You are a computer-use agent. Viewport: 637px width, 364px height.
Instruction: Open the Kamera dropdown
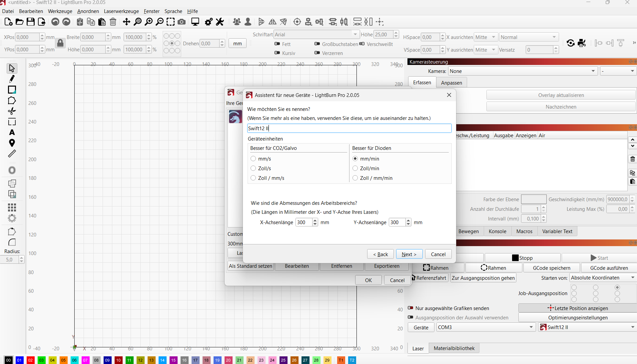pyautogui.click(x=522, y=71)
